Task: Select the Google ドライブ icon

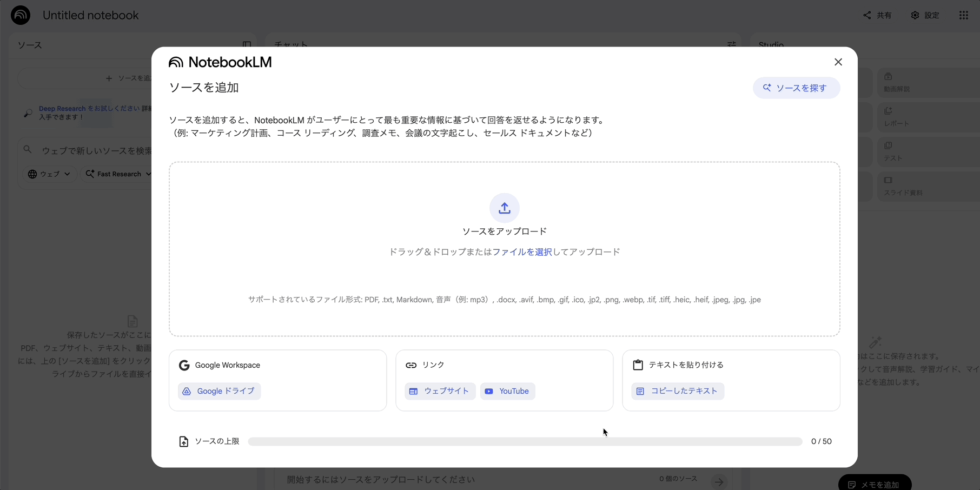Action: click(187, 391)
